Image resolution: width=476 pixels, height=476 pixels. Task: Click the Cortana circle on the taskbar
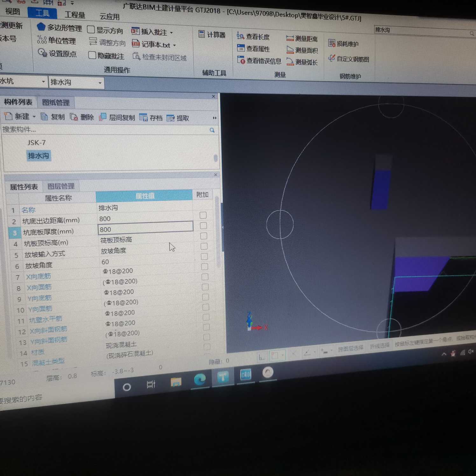tap(127, 387)
